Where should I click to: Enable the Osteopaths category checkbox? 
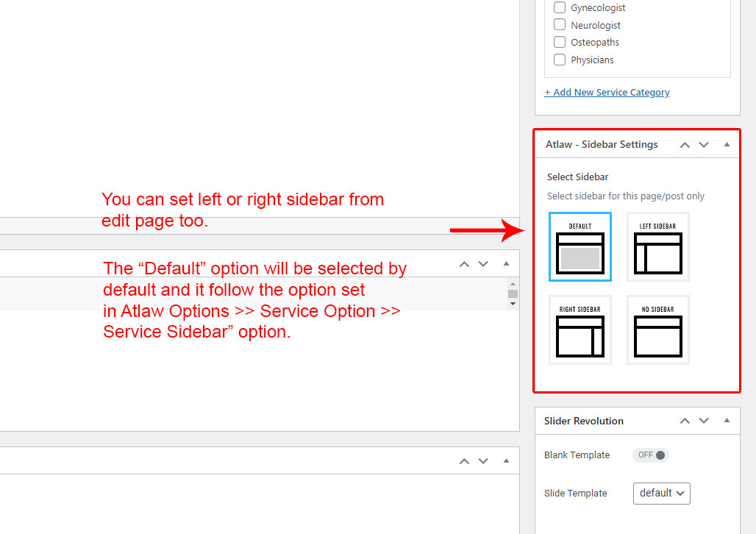click(560, 42)
